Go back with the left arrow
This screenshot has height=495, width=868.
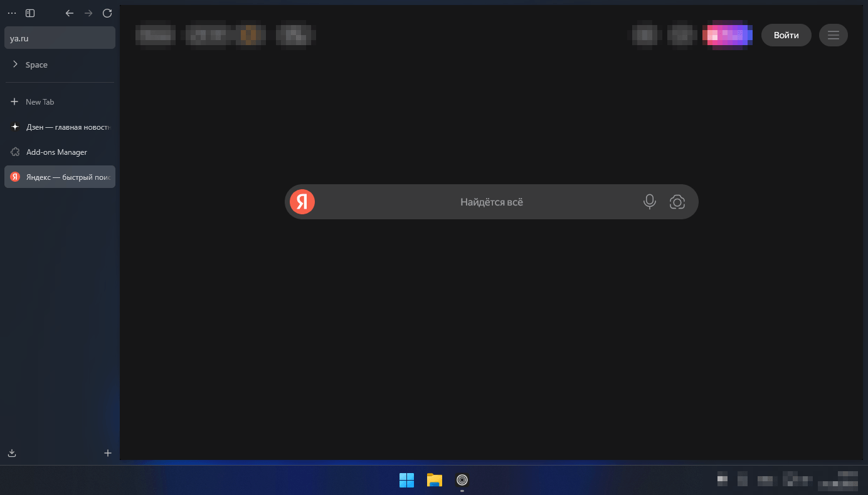pos(70,13)
